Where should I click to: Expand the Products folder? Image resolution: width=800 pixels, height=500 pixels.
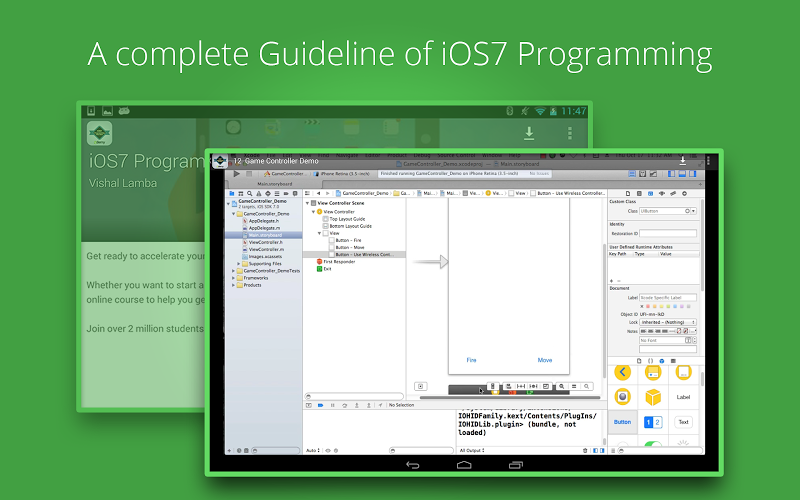[x=234, y=285]
